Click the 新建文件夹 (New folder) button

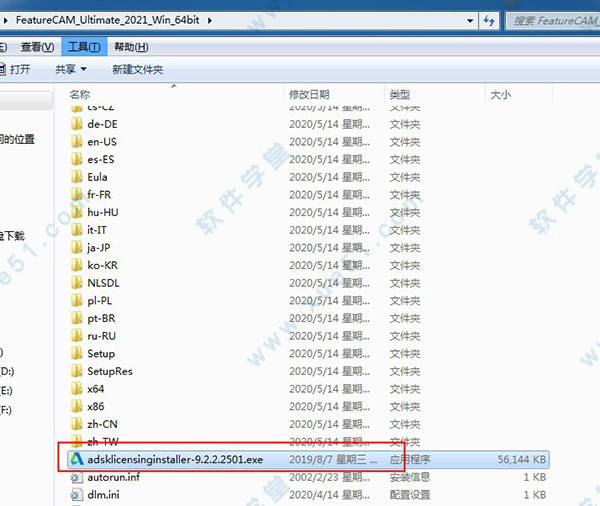137,69
